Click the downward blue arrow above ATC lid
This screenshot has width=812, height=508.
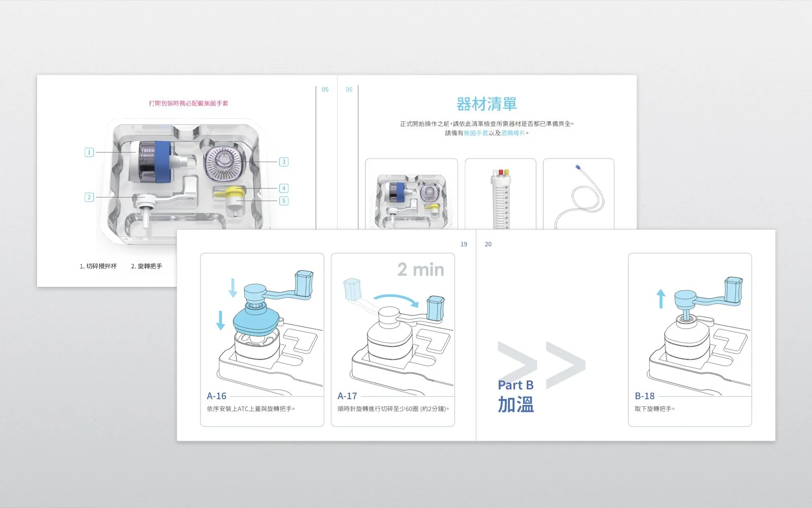(232, 287)
